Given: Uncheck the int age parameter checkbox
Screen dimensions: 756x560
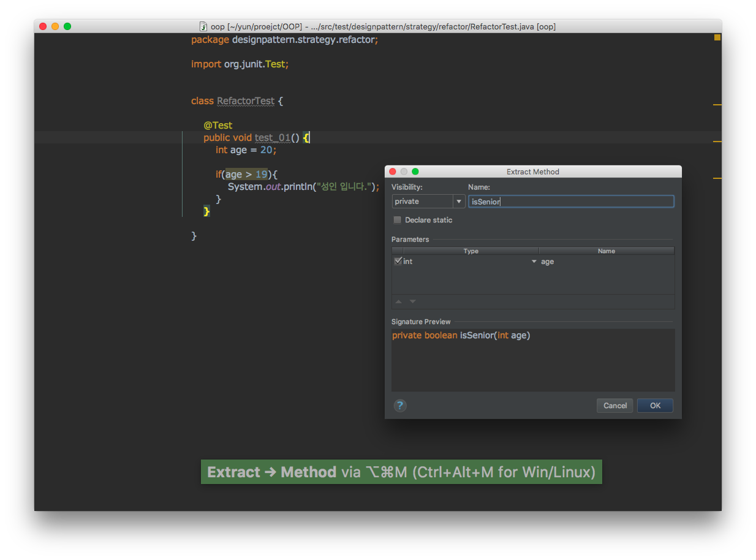Looking at the screenshot, I should pos(398,261).
